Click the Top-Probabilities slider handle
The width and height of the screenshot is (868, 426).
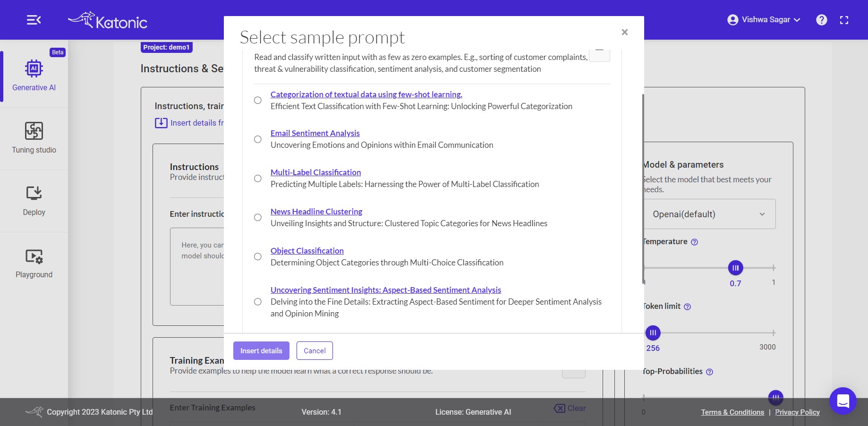775,398
